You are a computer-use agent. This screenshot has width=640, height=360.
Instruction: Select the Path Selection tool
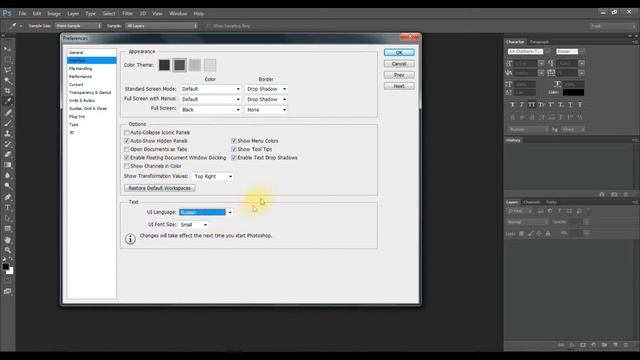(8, 218)
